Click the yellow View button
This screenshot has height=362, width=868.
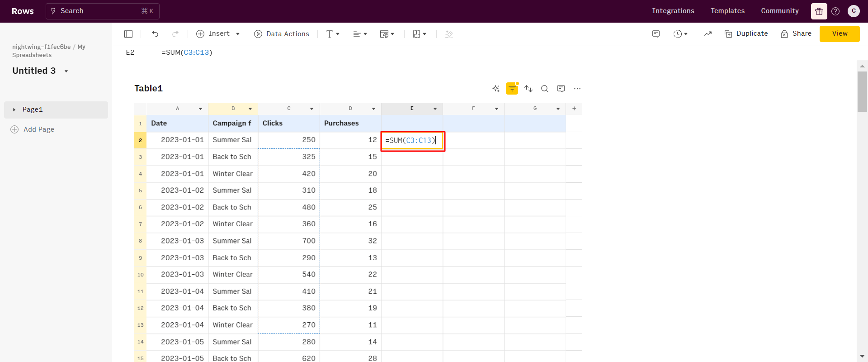(x=840, y=34)
